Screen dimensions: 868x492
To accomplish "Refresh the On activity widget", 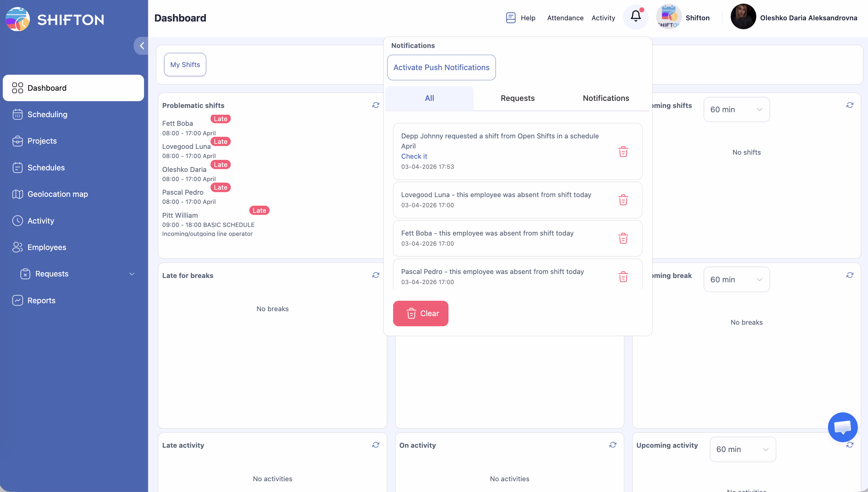I will coord(613,445).
